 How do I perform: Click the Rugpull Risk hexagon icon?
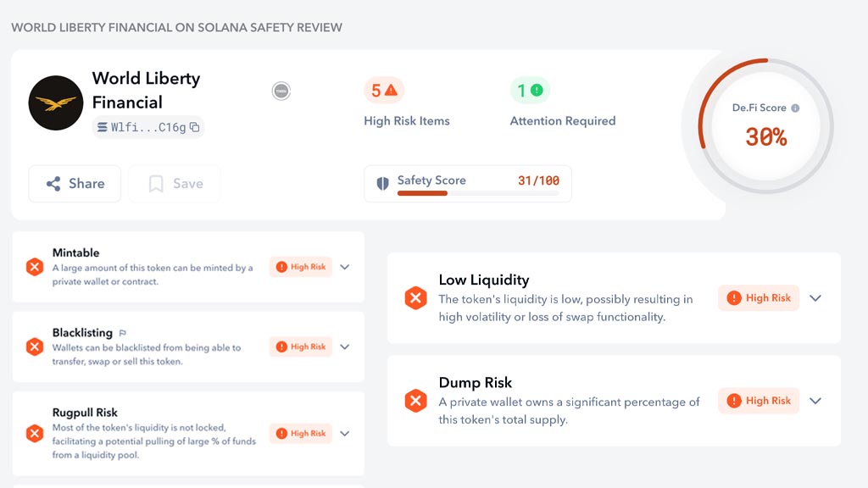point(35,434)
